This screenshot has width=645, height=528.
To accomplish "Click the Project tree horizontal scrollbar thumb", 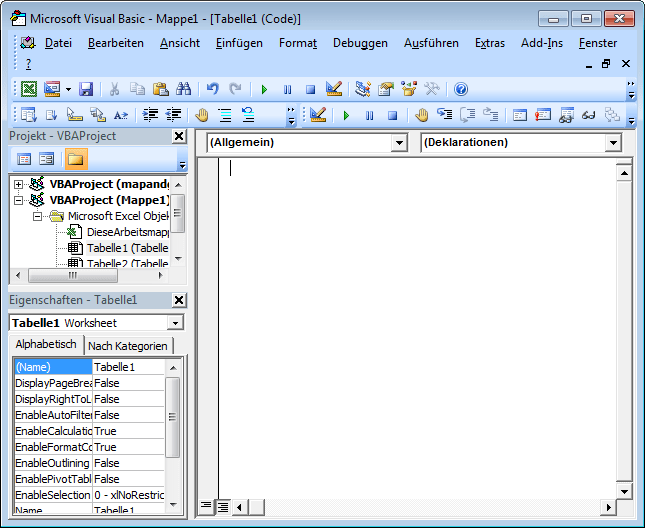I will click(x=73, y=275).
